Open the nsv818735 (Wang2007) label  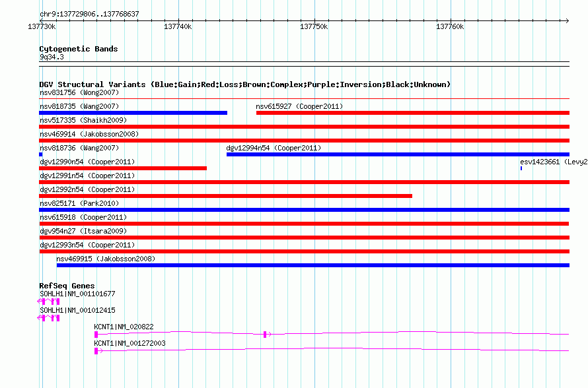[x=79, y=106]
